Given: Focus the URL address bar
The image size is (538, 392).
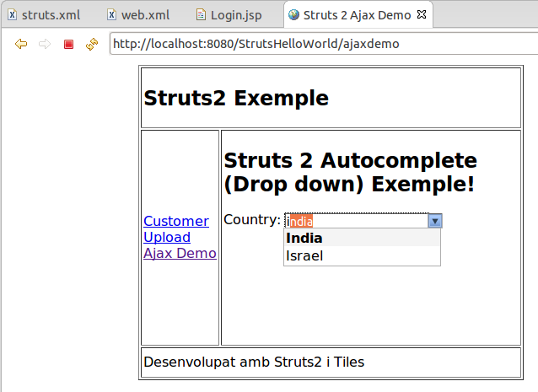Looking at the screenshot, I should click(320, 44).
